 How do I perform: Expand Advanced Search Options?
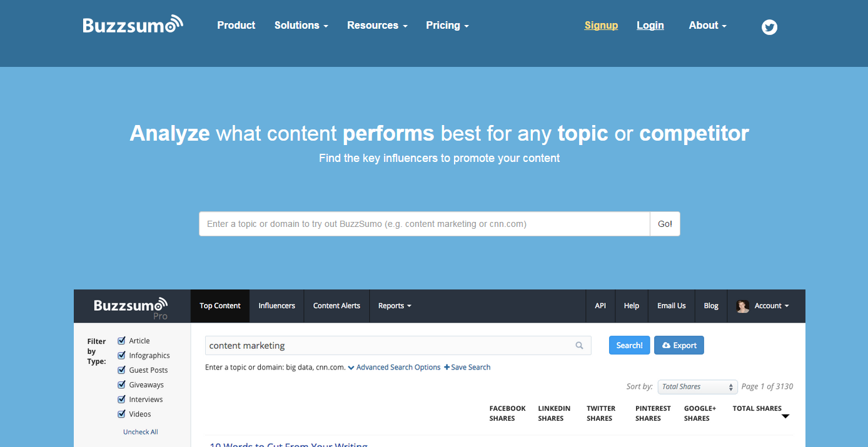tap(395, 367)
